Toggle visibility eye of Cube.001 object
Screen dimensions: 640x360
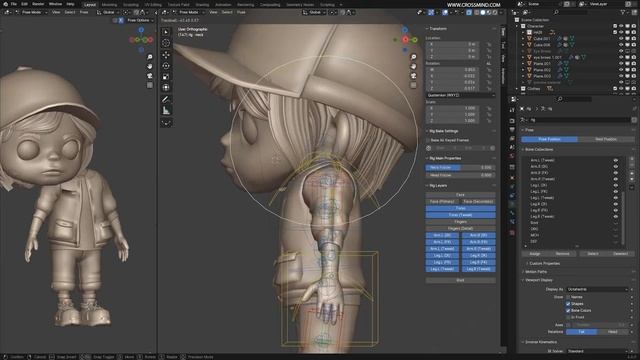tap(621, 39)
